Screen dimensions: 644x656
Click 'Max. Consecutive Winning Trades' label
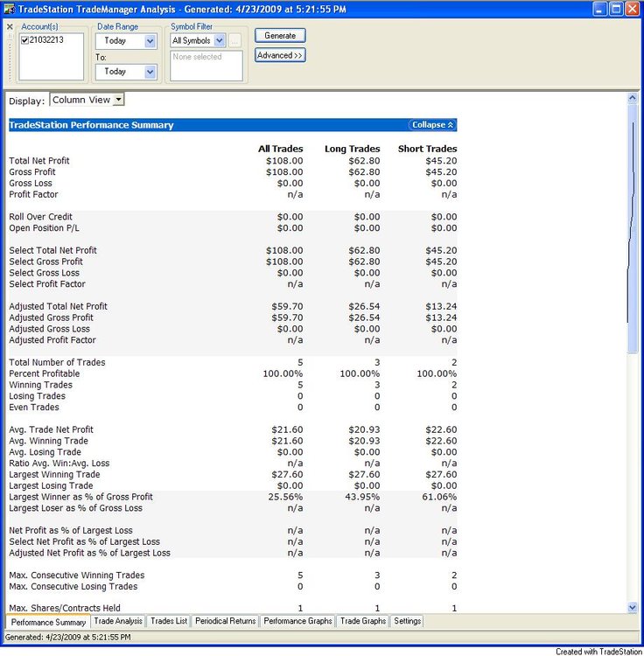click(x=77, y=576)
